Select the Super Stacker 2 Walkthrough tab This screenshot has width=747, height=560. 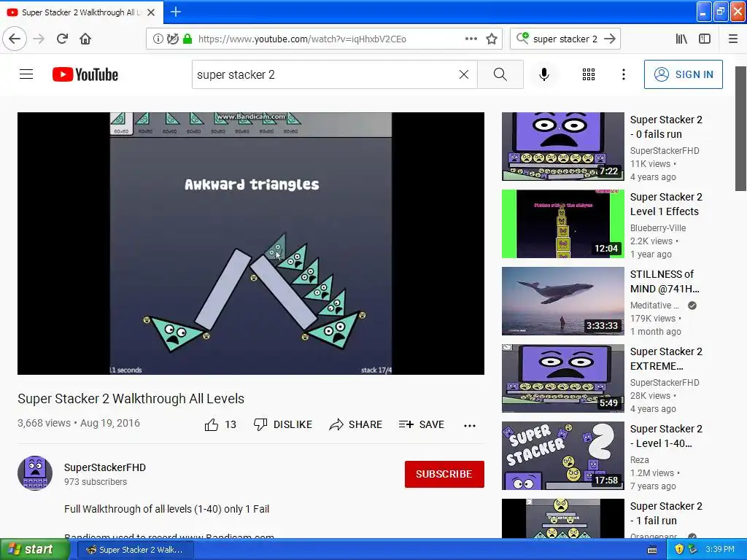point(82,12)
